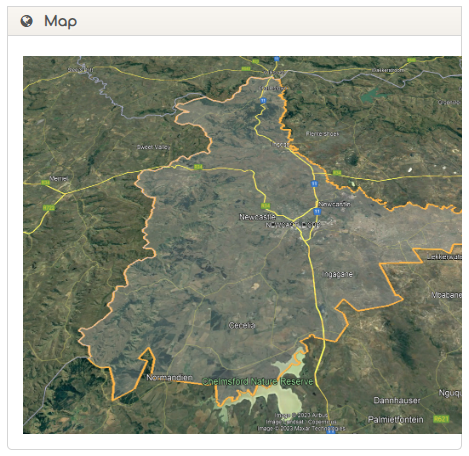Click the 2023 Airbus image credit
Image resolution: width=469 pixels, height=456 pixels.
(301, 415)
